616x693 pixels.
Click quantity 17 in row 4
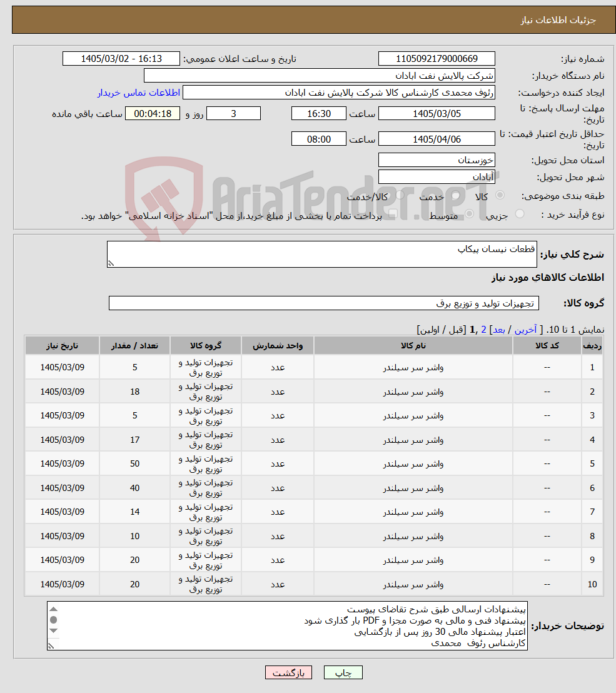click(135, 440)
